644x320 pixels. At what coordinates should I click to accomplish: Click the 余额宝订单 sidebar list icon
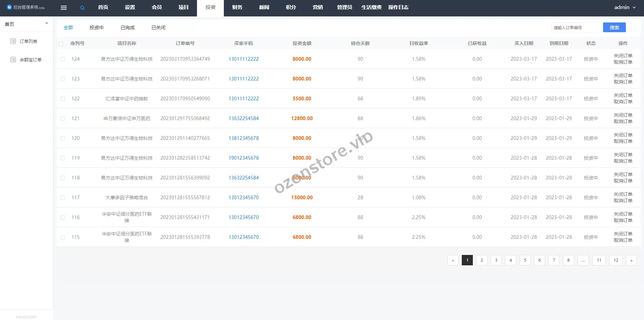coord(13,60)
